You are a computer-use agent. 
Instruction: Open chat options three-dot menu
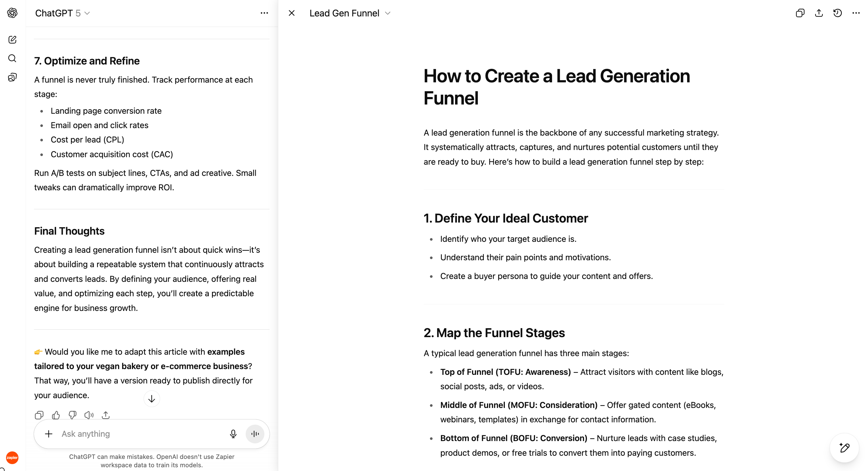(x=264, y=13)
